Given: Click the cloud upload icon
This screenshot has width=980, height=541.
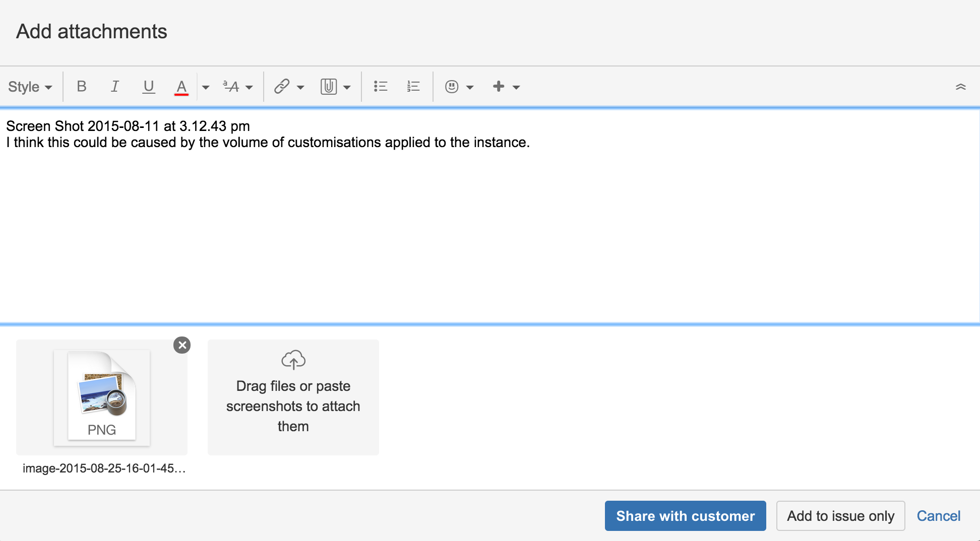Looking at the screenshot, I should tap(293, 360).
